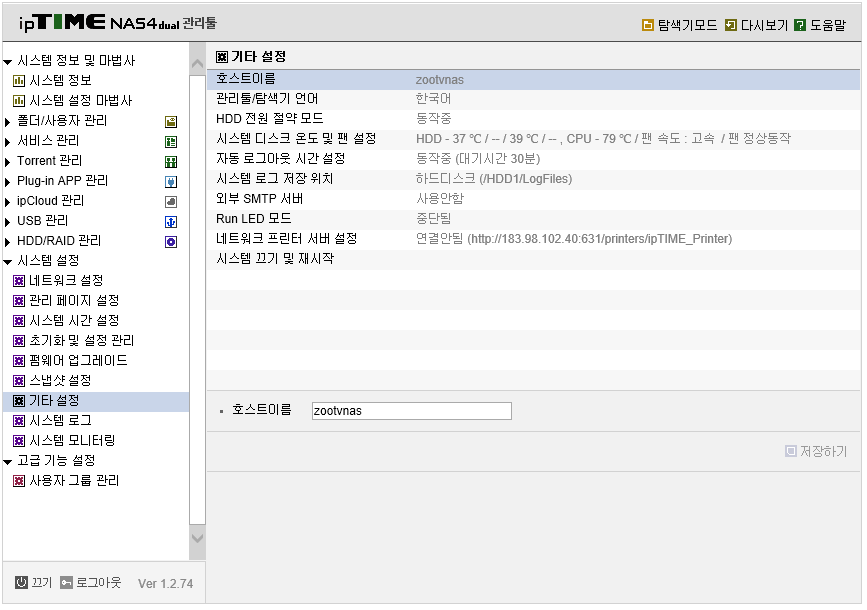Collapse the 고급 기능 설정 section arrow
This screenshot has width=867, height=610.
(x=8, y=462)
